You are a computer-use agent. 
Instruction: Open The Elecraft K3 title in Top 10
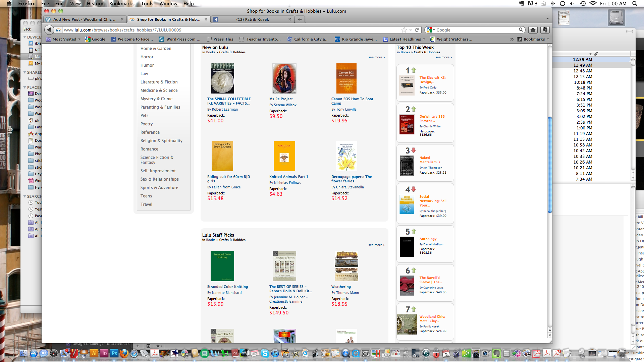[x=432, y=80]
